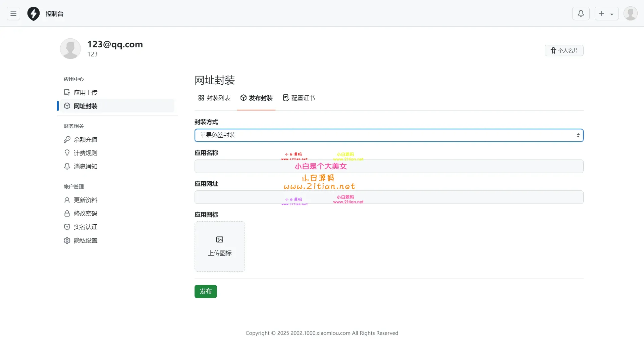The height and width of the screenshot is (357, 644).
Task: Click the lightning bolt logo
Action: 34,14
